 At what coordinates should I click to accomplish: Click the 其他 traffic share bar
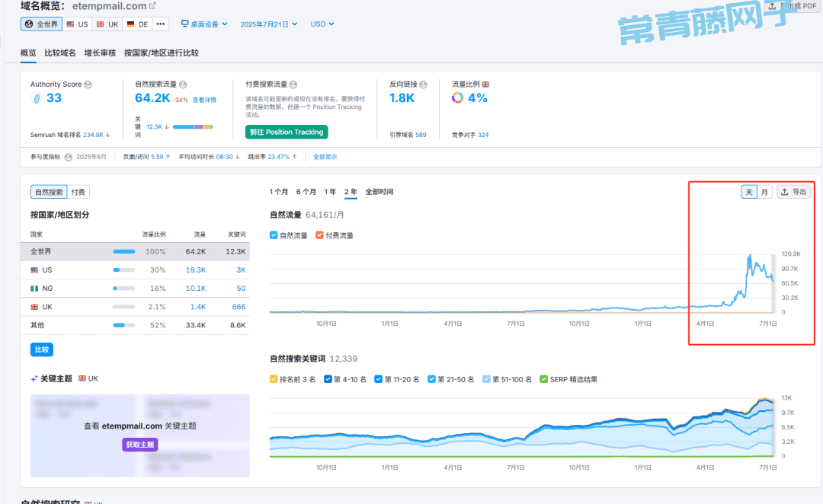[124, 325]
